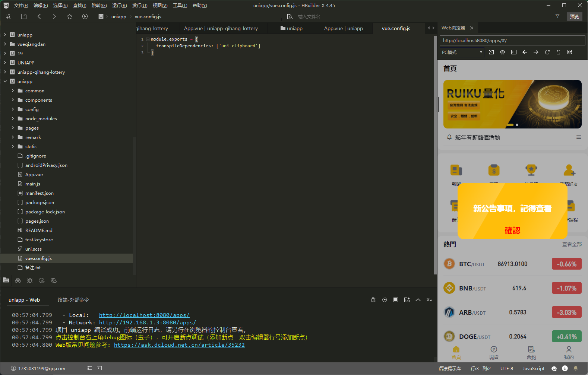Open the ask.dcloud.net.cn article link
588x375 pixels.
(179, 345)
